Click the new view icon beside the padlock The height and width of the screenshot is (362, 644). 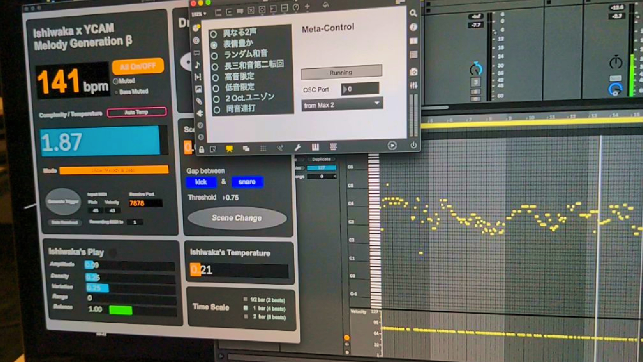pos(213,149)
